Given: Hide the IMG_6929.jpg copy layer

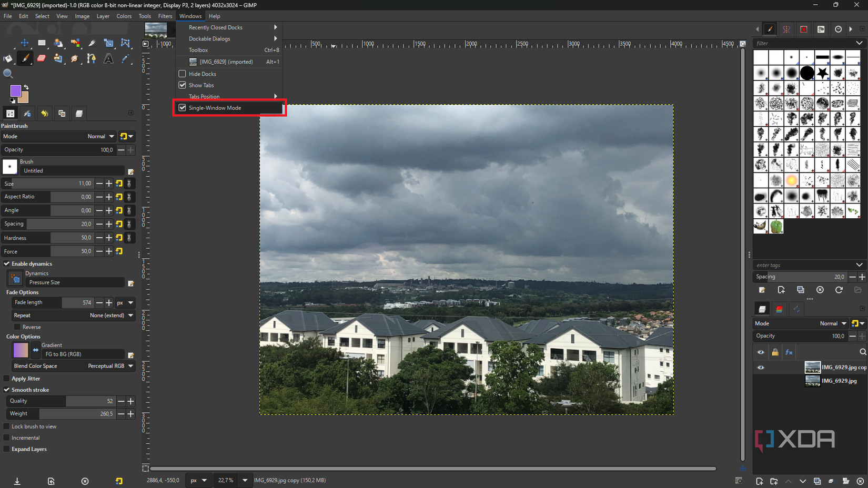Looking at the screenshot, I should (x=761, y=367).
